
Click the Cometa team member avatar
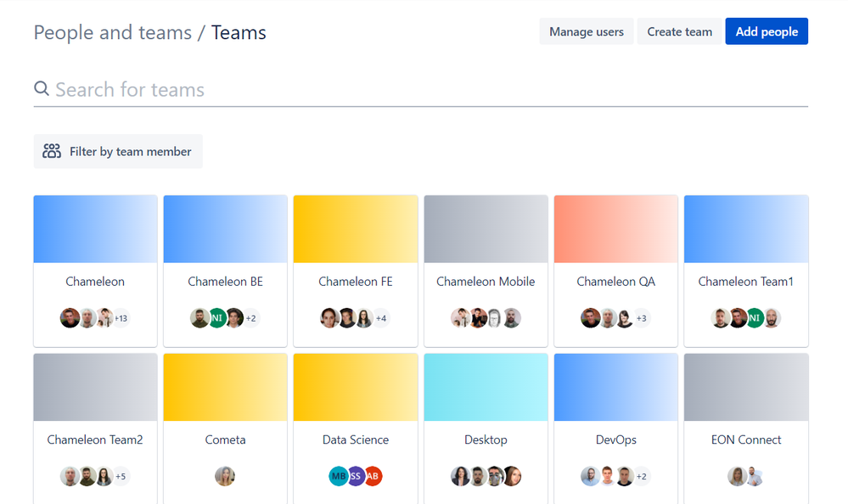(225, 476)
